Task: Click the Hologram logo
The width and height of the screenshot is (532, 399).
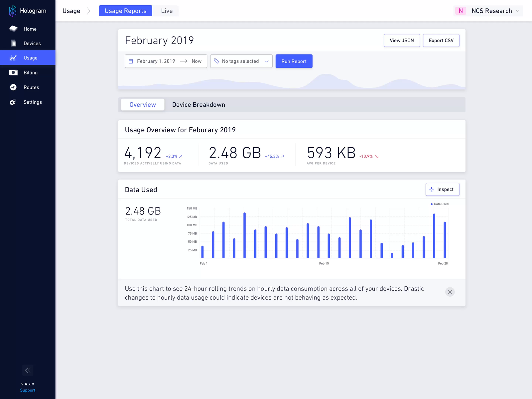Action: [x=13, y=11]
